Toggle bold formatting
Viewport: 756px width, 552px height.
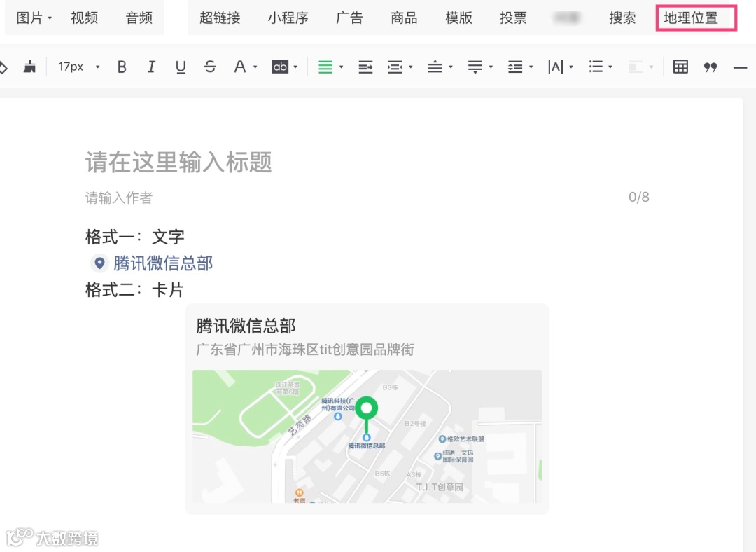[x=122, y=67]
